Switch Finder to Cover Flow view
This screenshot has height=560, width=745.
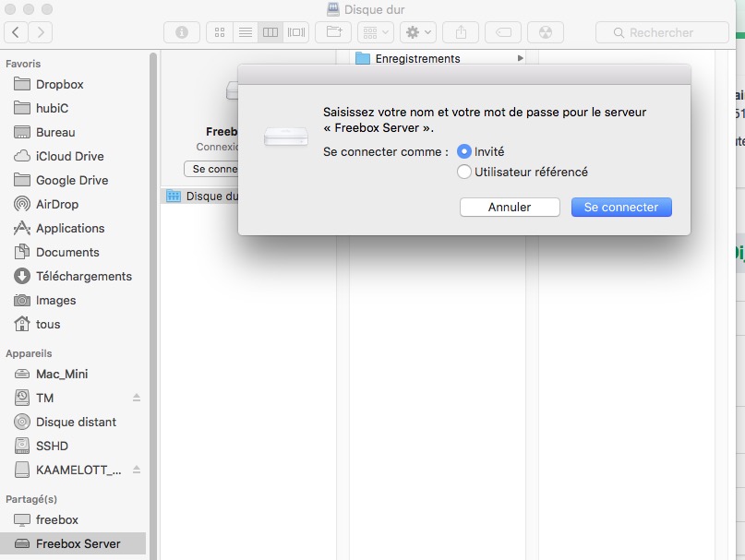tap(296, 32)
